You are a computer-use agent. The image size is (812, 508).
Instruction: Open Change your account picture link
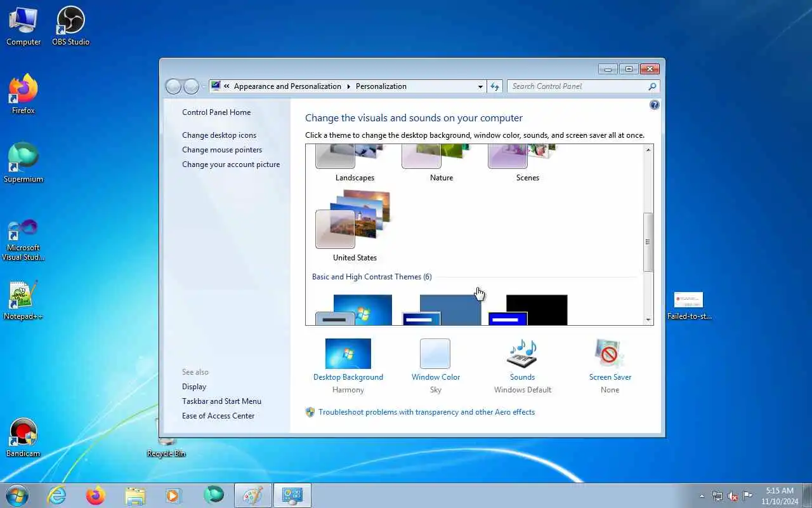tap(231, 164)
